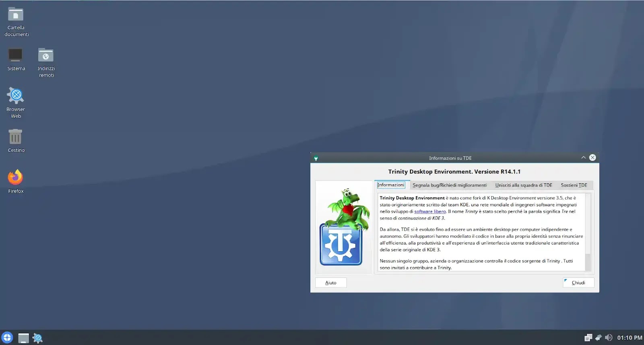Shade the Informazioni su TDE window
This screenshot has height=345, width=644.
pos(583,158)
